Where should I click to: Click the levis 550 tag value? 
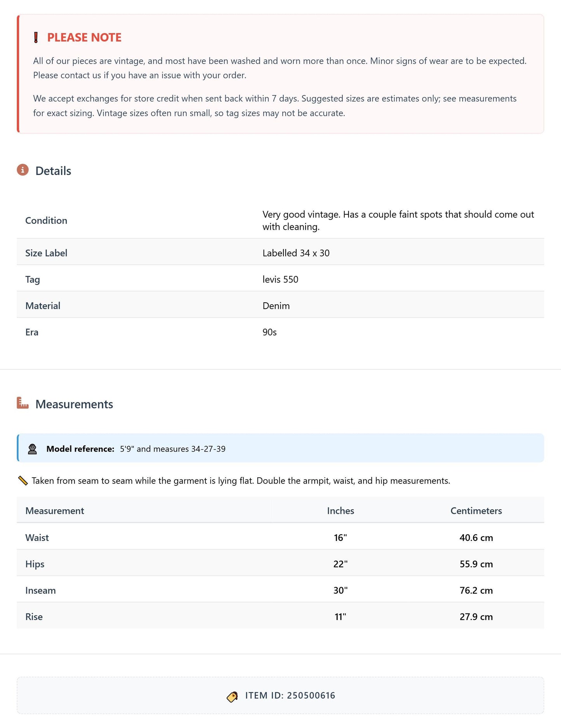click(280, 279)
